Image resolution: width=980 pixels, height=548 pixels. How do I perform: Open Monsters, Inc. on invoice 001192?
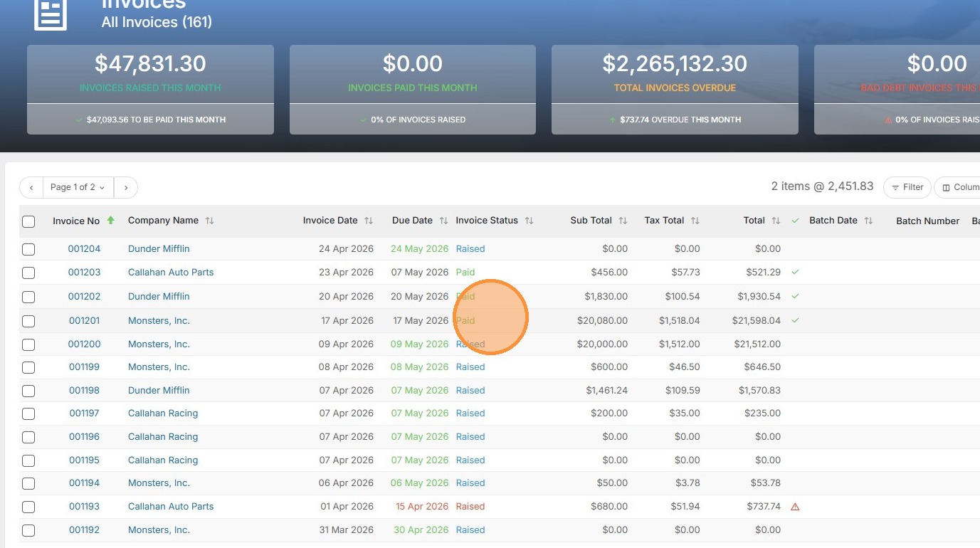pos(159,529)
